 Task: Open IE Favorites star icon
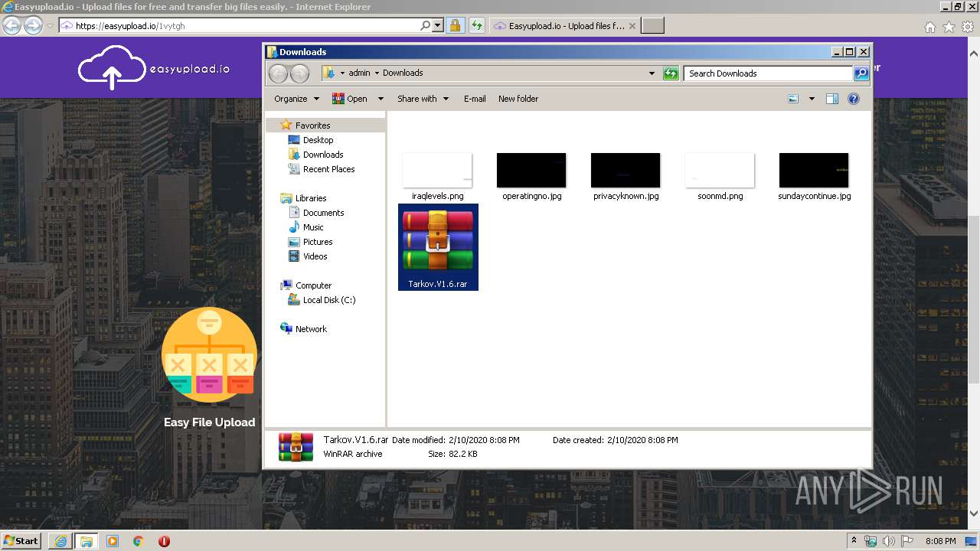click(x=949, y=27)
